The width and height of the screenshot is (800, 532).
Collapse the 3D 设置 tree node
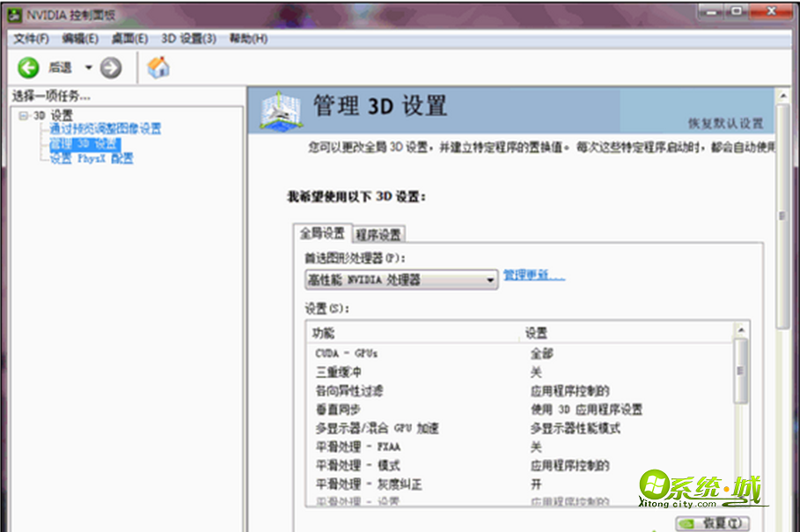pyautogui.click(x=23, y=115)
